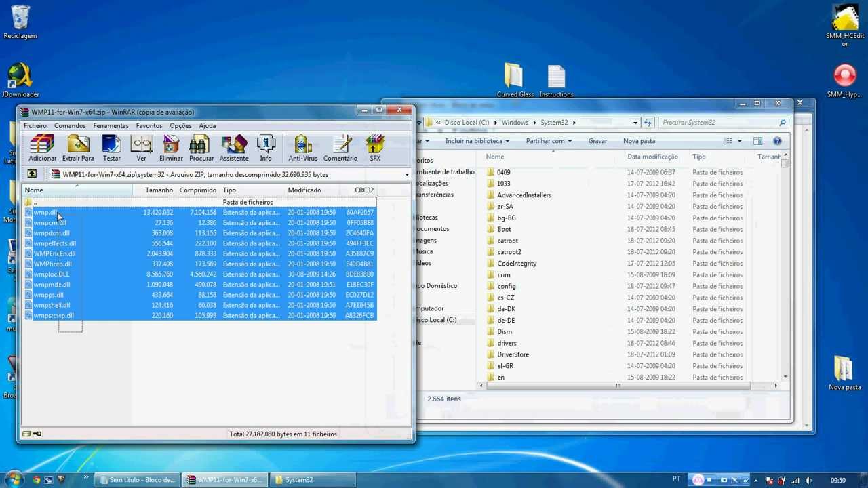Image resolution: width=868 pixels, height=488 pixels.
Task: Click the Anti-Virus toolbar icon
Action: [302, 148]
